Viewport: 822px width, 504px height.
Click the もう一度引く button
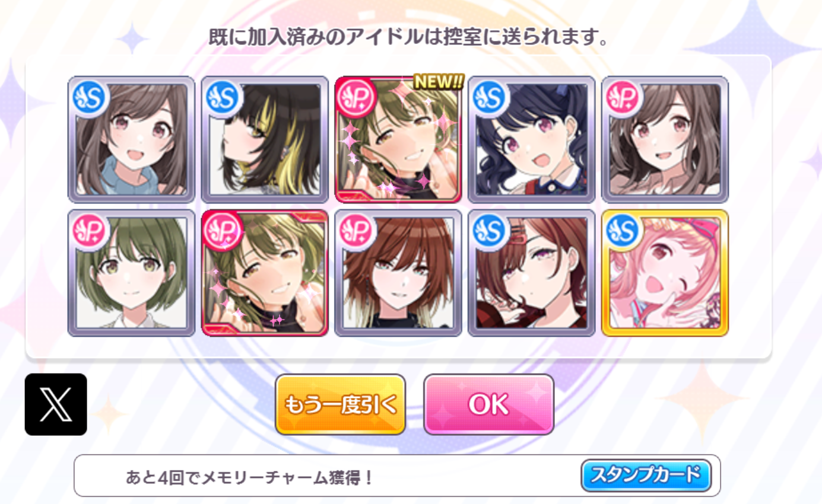340,404
